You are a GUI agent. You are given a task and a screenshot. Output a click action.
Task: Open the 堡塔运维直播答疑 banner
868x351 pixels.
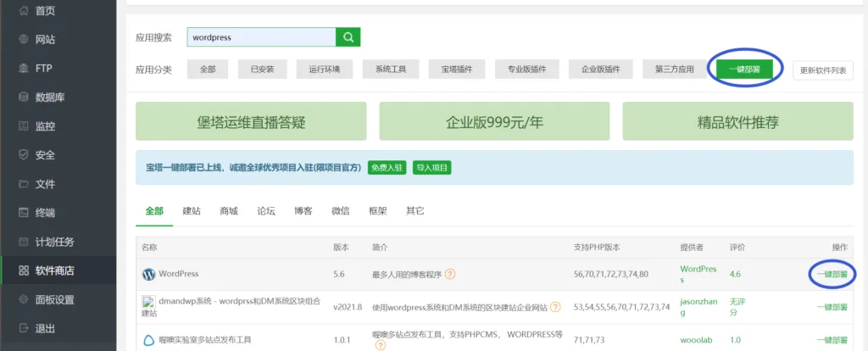coord(251,121)
